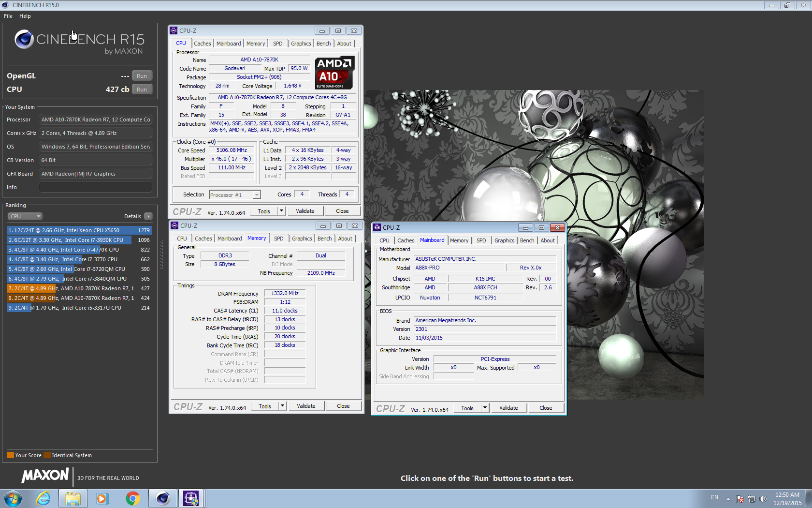Image resolution: width=812 pixels, height=508 pixels.
Task: Select Core i5-3317U ranking row
Action: click(79, 308)
